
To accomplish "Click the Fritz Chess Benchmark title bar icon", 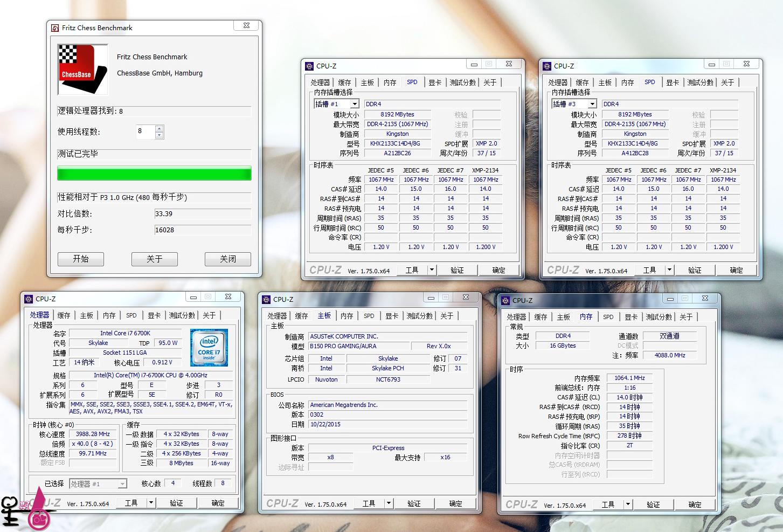I will pos(55,28).
